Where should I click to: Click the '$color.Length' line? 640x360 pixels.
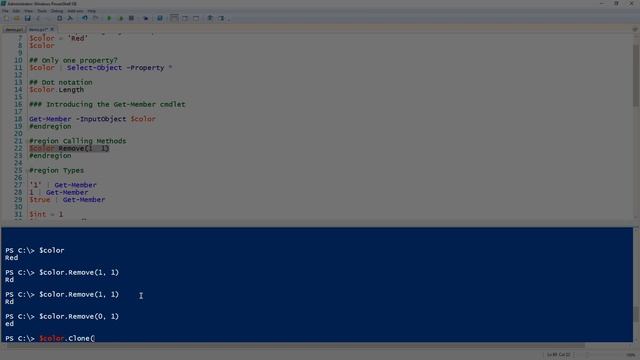tap(56, 90)
